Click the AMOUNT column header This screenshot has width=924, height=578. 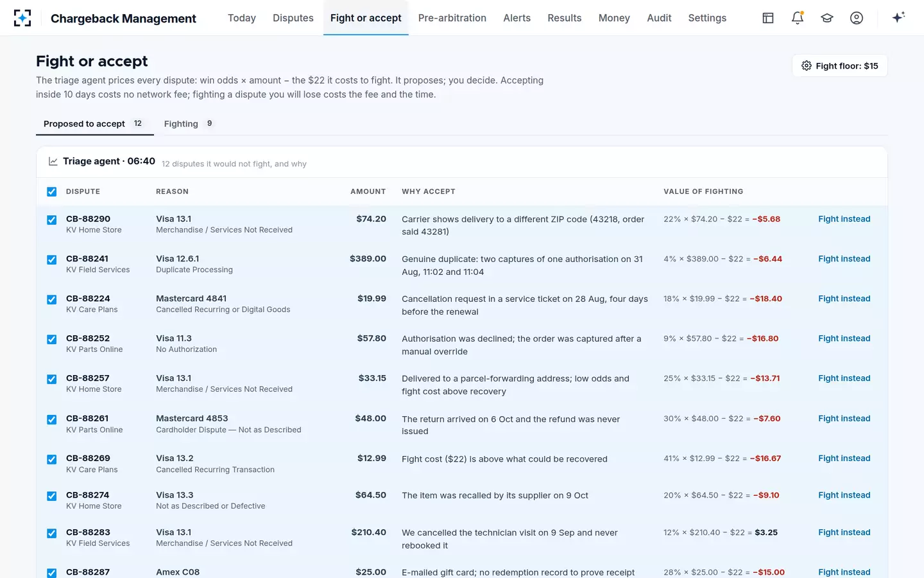(x=368, y=191)
